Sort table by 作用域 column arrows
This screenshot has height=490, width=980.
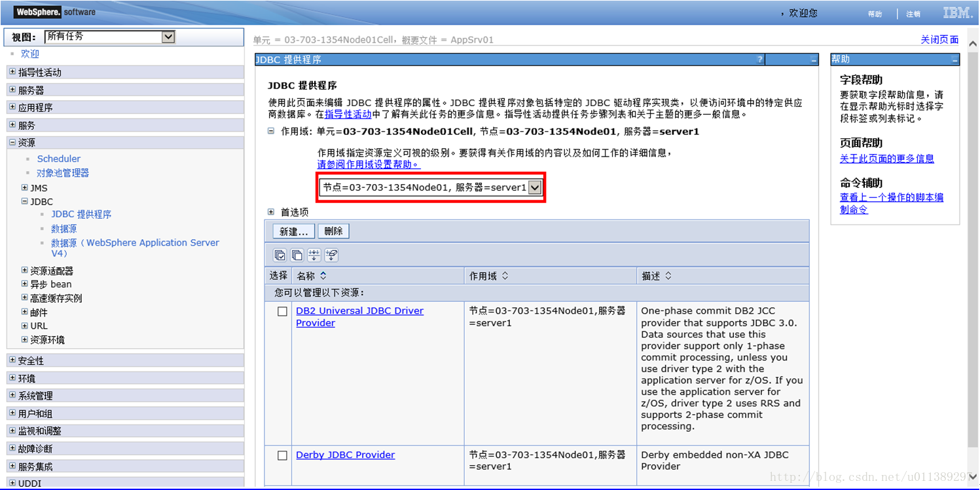(x=505, y=276)
